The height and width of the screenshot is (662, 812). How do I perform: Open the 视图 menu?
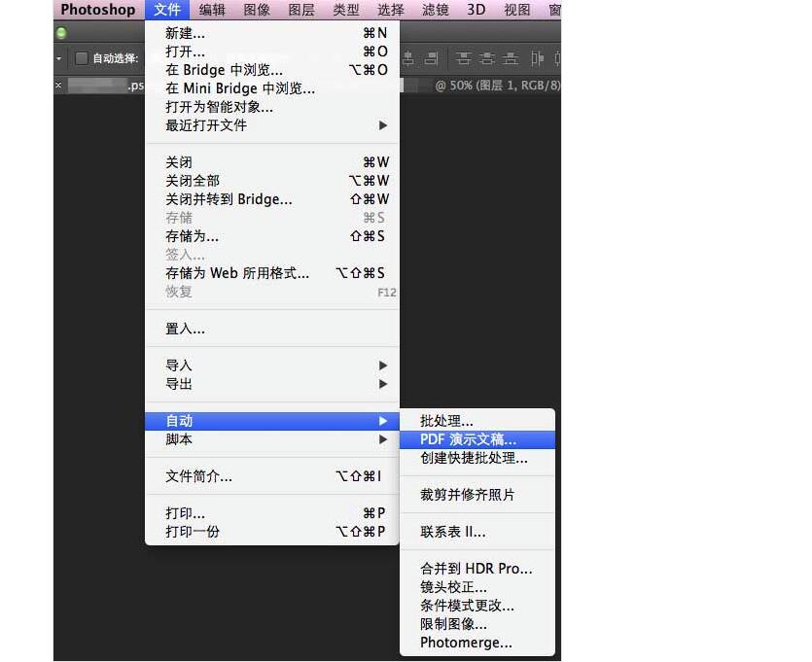[x=516, y=10]
